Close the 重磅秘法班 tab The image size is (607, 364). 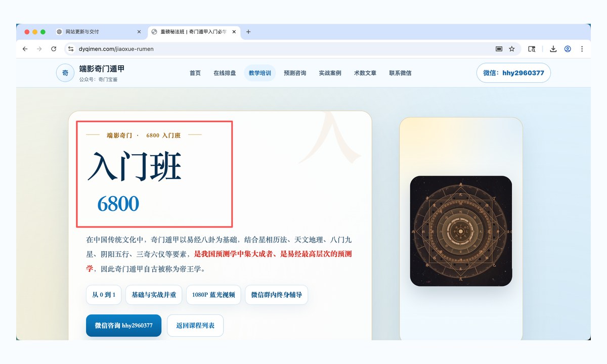(x=234, y=32)
